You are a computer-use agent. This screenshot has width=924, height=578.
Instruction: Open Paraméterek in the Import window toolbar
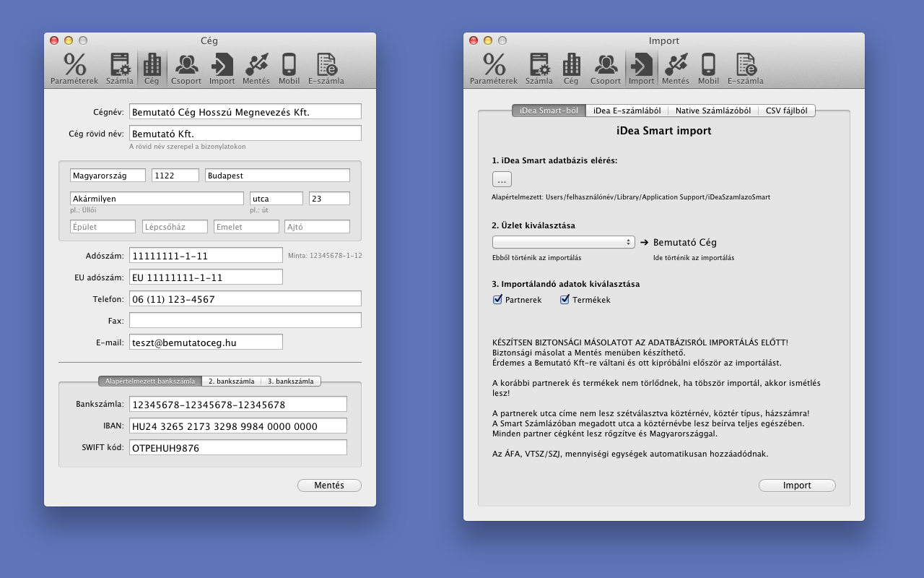494,69
